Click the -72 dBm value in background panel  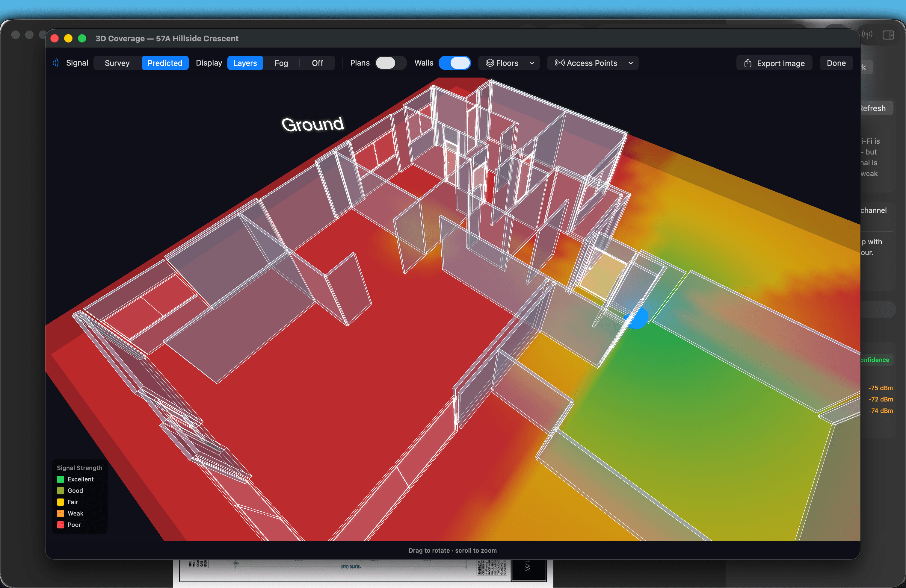(x=880, y=399)
